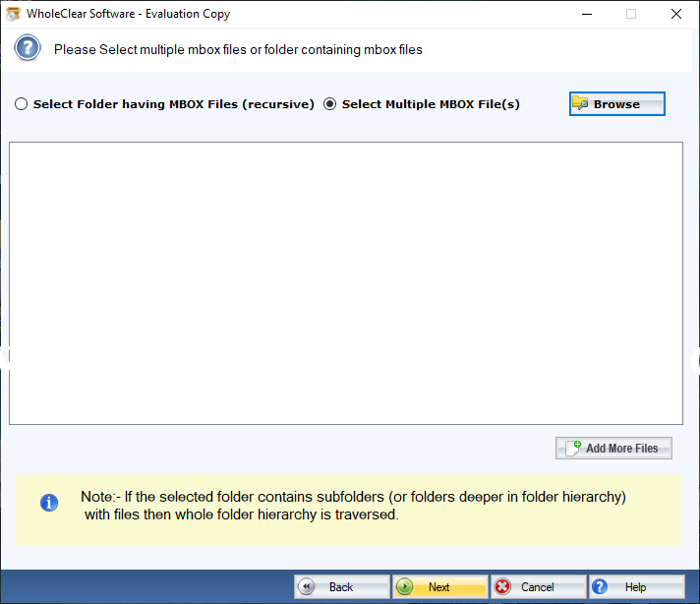This screenshot has width=700, height=604.
Task: Proceed with the Next button
Action: point(439,586)
